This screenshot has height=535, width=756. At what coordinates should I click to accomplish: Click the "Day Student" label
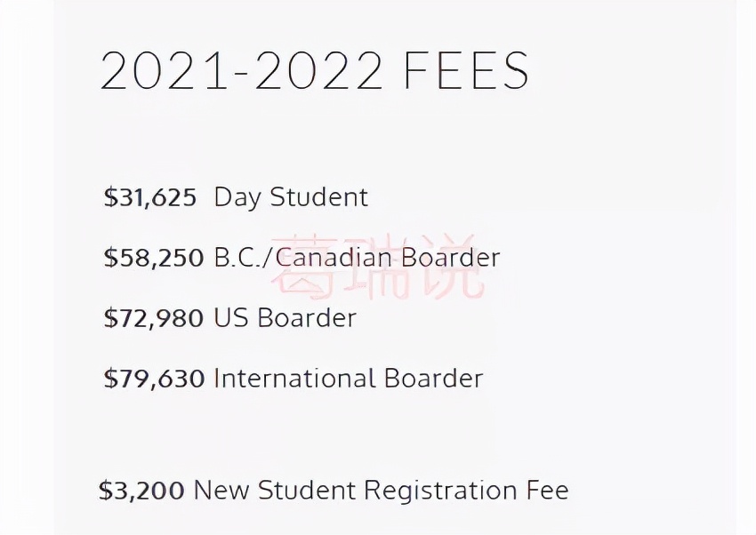coord(291,197)
